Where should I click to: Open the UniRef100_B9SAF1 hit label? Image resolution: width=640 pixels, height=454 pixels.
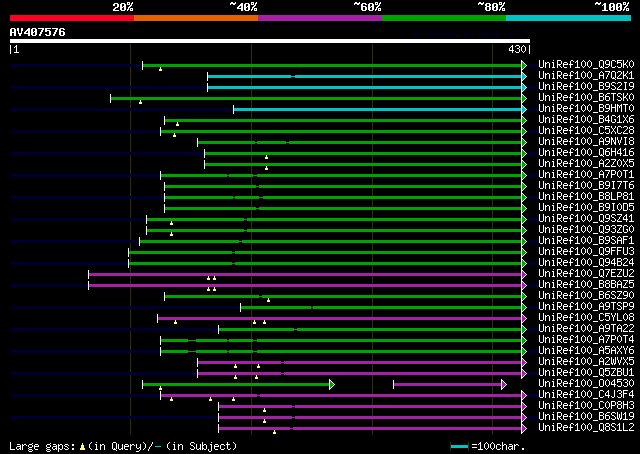pyautogui.click(x=586, y=241)
